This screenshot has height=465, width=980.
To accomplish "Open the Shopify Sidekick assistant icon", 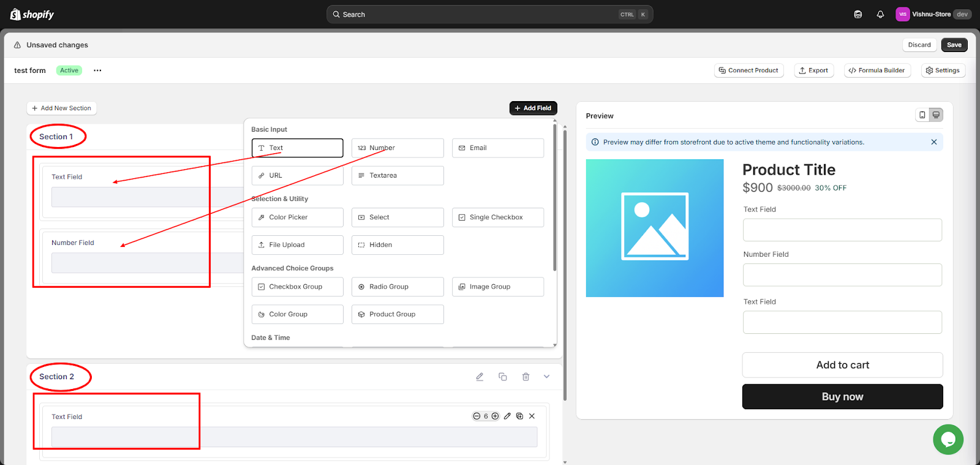I will pyautogui.click(x=858, y=15).
